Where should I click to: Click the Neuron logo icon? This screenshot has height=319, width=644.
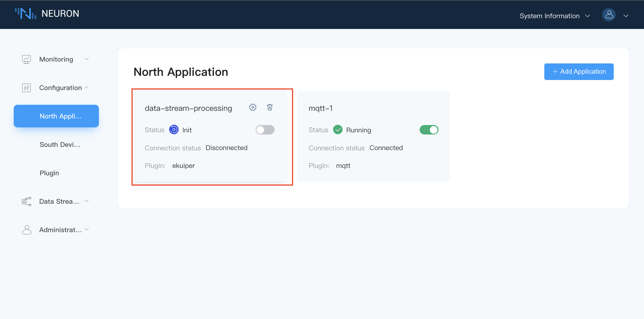[x=26, y=14]
